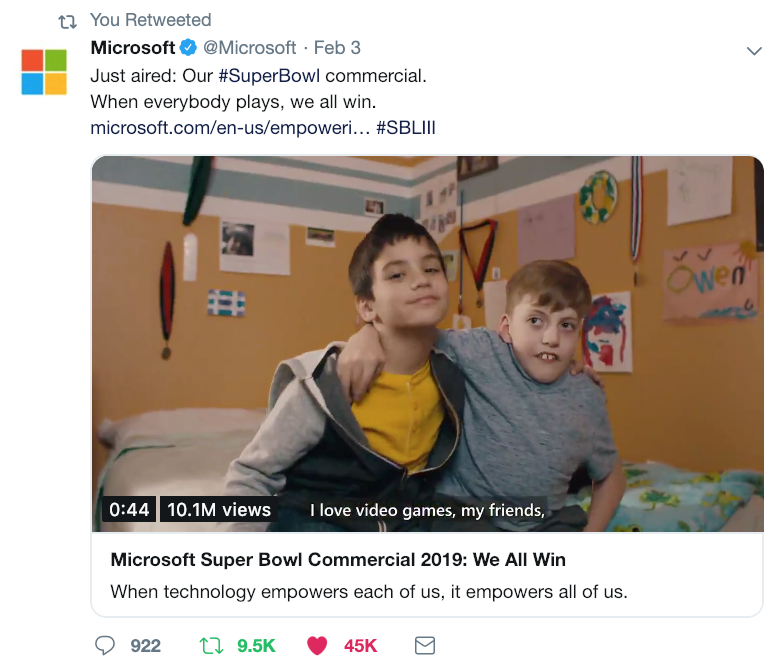This screenshot has width=778, height=668.
Task: Click the Feb 3 tweet timestamp
Action: (x=337, y=48)
